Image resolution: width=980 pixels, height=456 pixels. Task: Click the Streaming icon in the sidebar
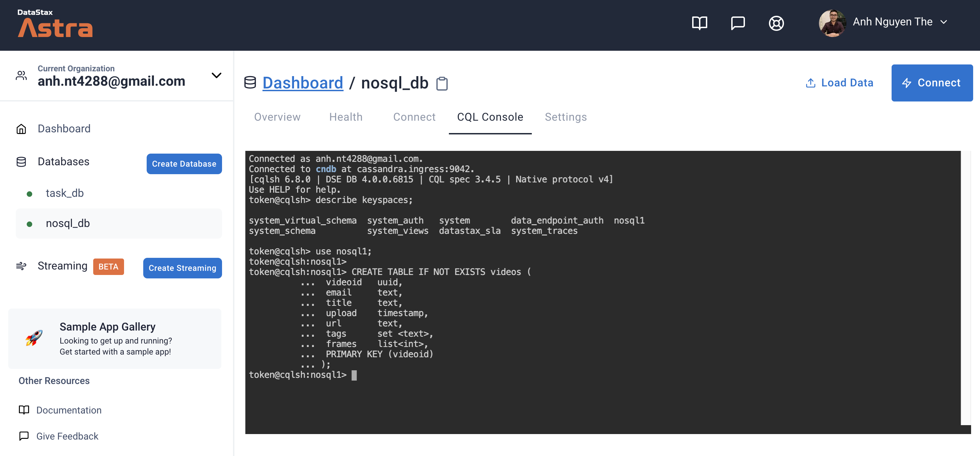(22, 266)
